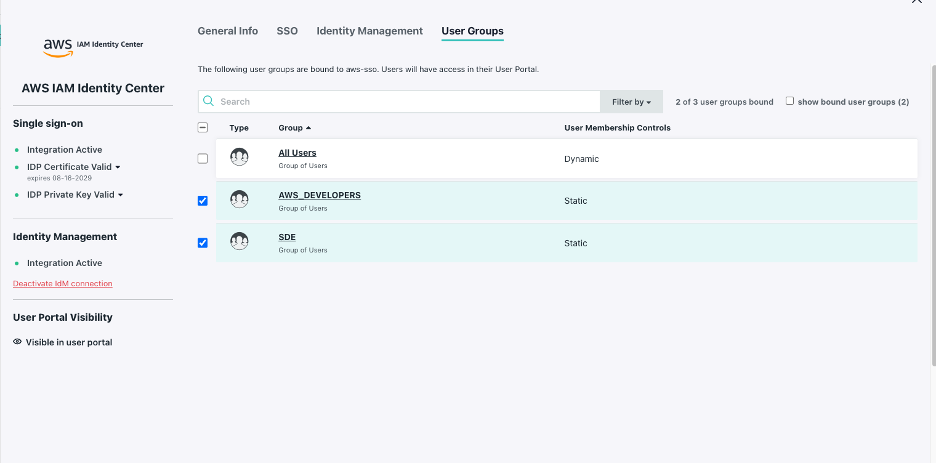Click the AWS_DEVELOPERS group icon

coord(239,199)
